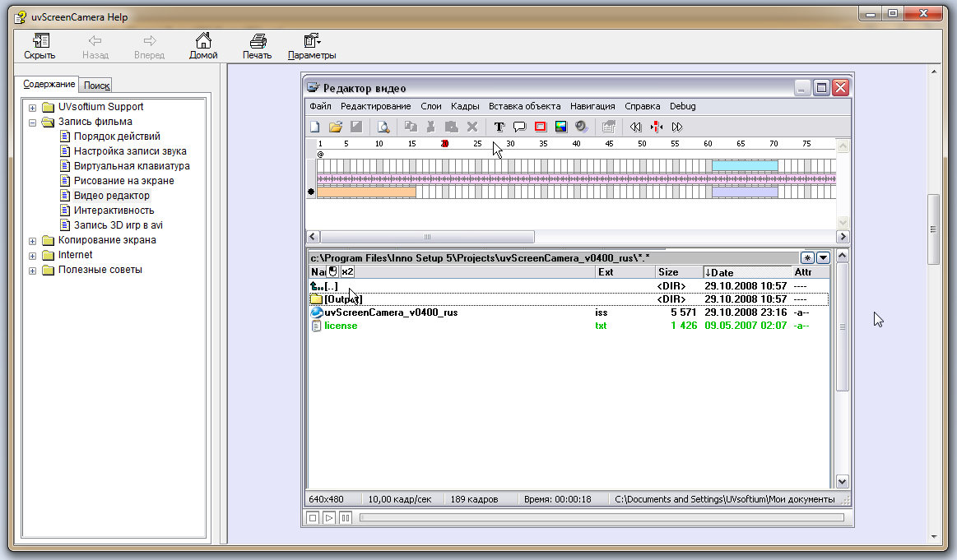The height and width of the screenshot is (560, 957).
Task: Click the print preview magnifier icon
Action: pyautogui.click(x=383, y=127)
